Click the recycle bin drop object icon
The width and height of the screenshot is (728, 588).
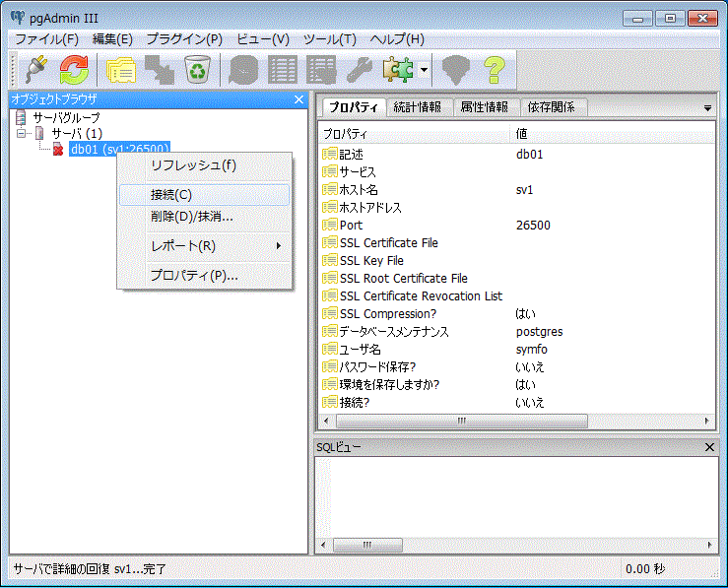tap(198, 70)
